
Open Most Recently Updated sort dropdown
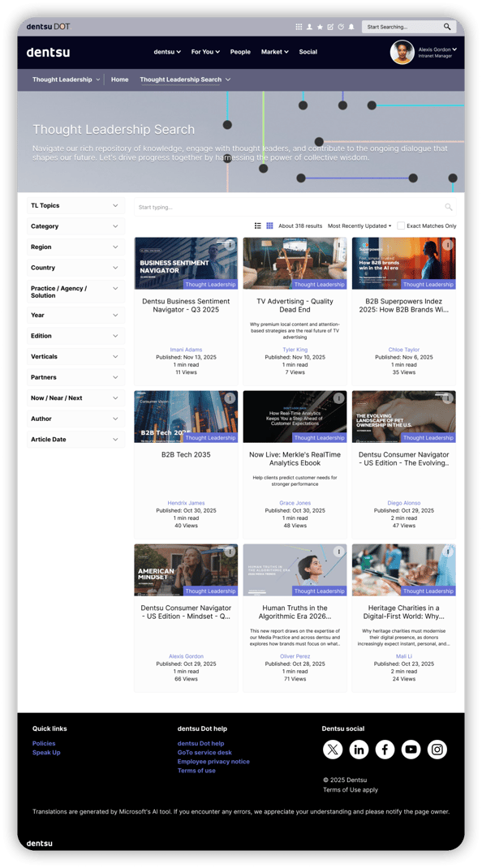359,226
